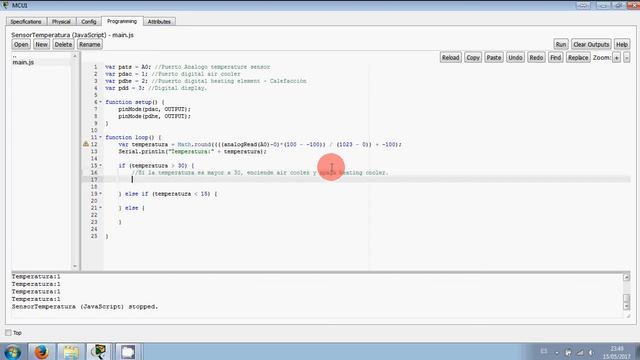This screenshot has height=360, width=640.
Task: Collapse the setup function fold arrow on line 6
Action: click(100, 102)
